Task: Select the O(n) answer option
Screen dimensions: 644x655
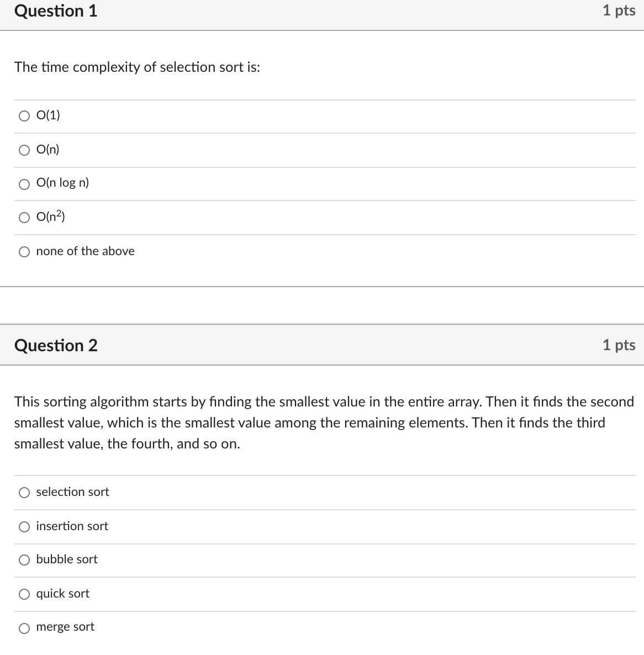Action: (24, 149)
